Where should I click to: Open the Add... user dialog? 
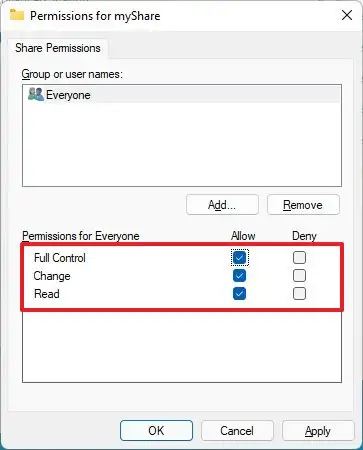click(222, 205)
